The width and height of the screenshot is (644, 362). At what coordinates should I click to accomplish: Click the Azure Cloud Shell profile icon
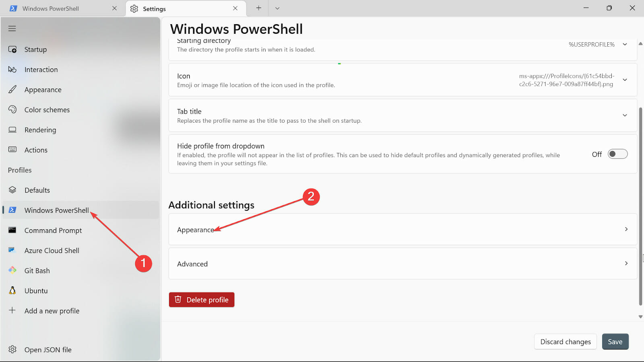[x=12, y=250]
